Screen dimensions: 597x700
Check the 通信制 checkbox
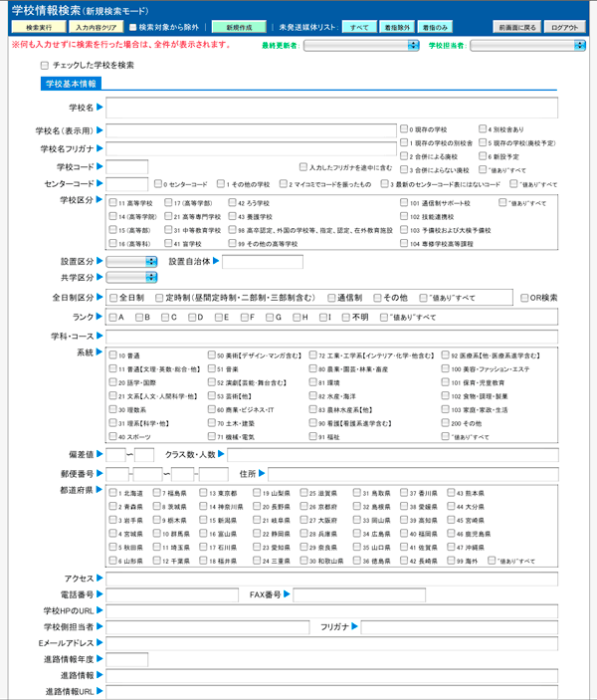[331, 298]
